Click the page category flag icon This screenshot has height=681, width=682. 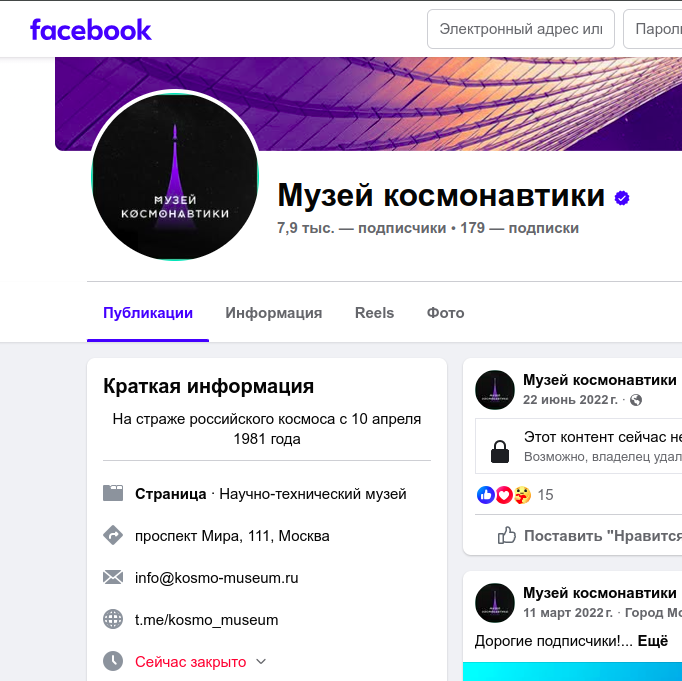pyautogui.click(x=113, y=494)
